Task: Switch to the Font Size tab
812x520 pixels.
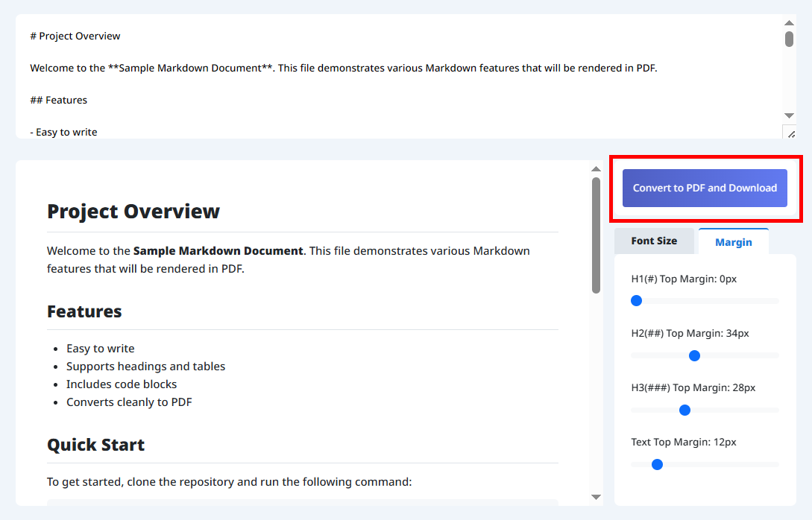Action: 653,241
